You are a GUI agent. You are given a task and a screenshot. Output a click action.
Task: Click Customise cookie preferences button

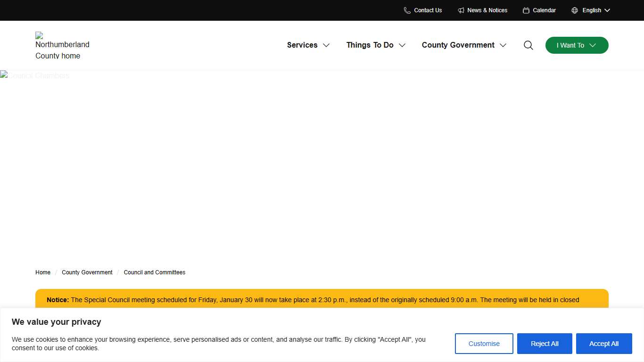(484, 344)
